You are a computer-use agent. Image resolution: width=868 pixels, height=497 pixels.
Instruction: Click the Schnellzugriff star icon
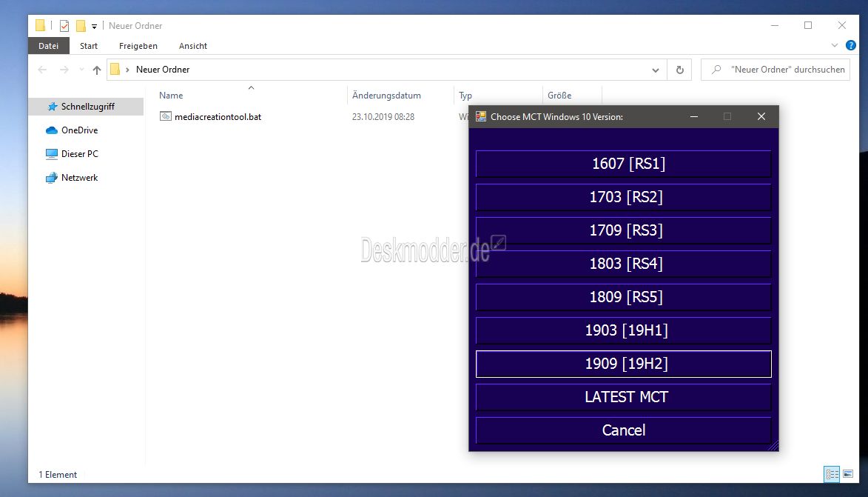point(52,107)
